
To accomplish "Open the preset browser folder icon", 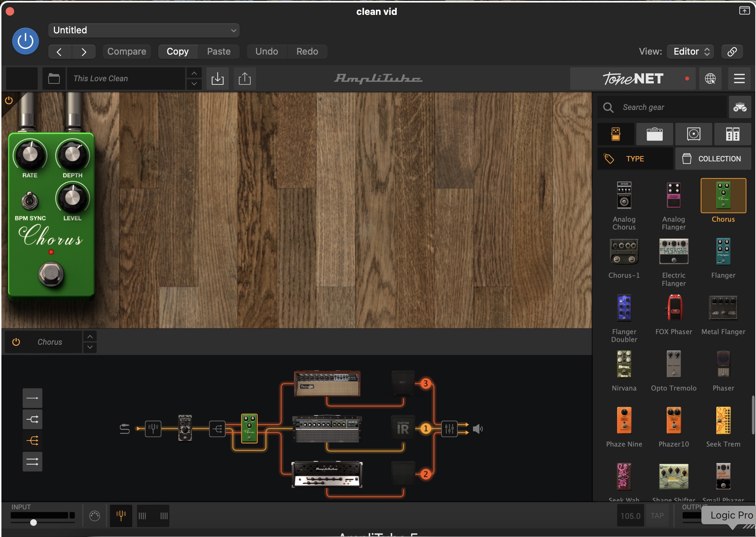I will coord(54,78).
